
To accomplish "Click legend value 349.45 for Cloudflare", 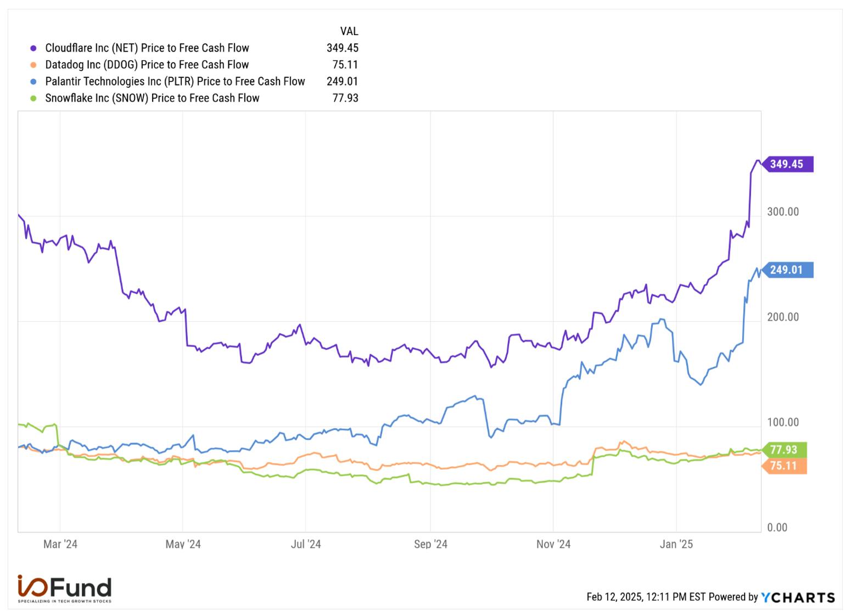I will click(x=342, y=48).
